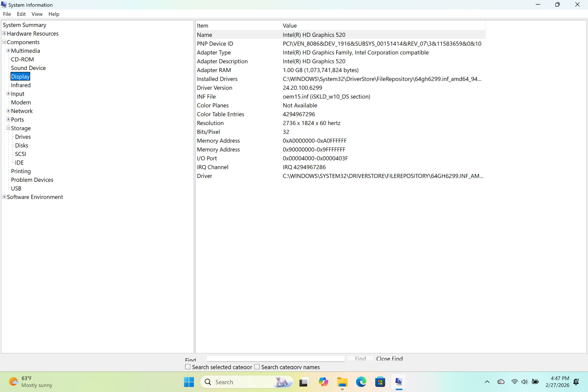Select Modem category
The image size is (588, 392).
(x=21, y=102)
